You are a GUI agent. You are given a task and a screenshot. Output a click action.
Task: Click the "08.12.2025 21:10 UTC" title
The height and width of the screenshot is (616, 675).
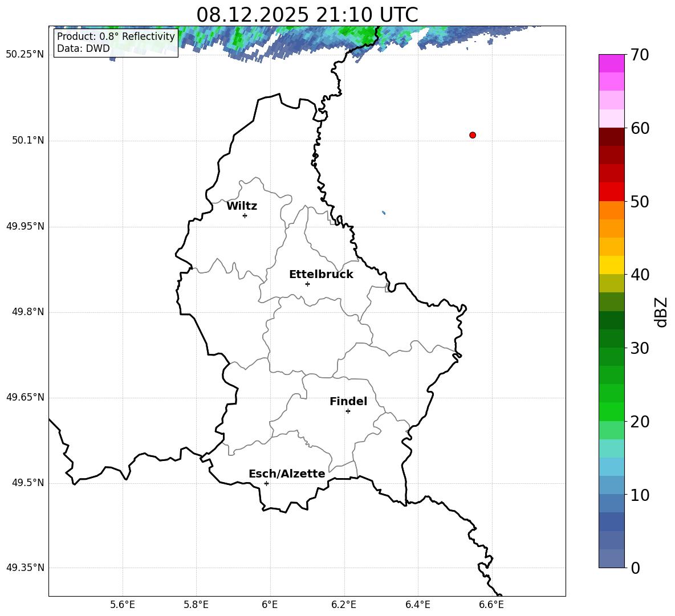pos(307,14)
